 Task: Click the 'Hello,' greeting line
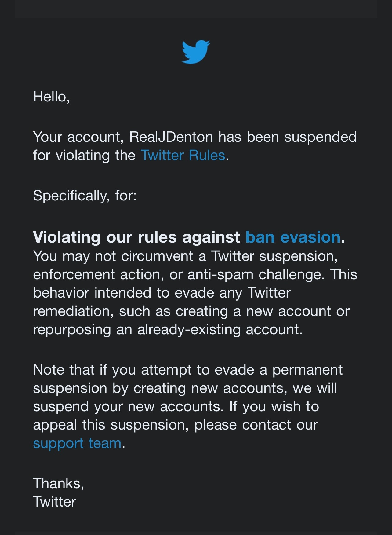coord(51,97)
